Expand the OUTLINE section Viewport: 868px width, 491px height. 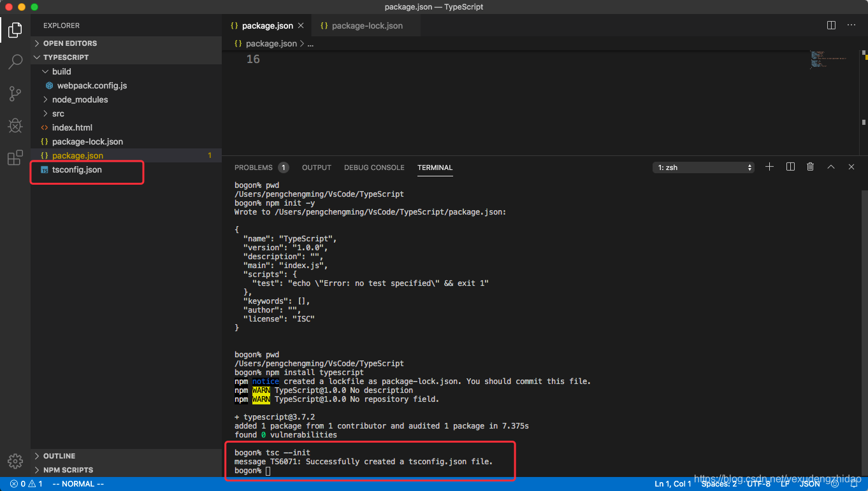pos(126,456)
